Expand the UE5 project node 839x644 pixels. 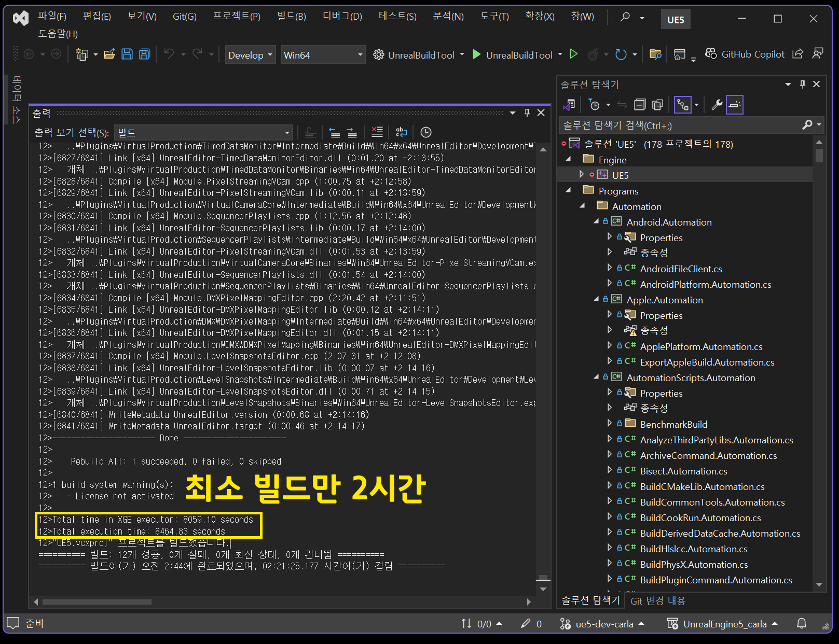tap(582, 175)
